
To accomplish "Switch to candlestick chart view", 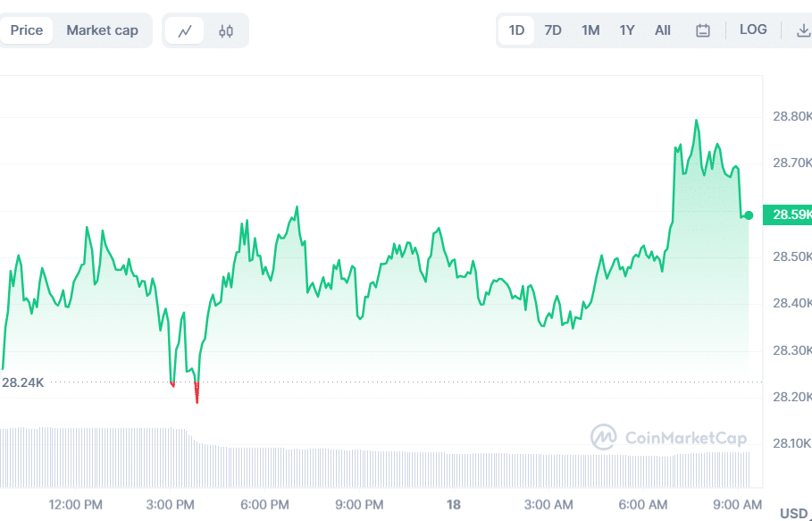I will click(225, 29).
